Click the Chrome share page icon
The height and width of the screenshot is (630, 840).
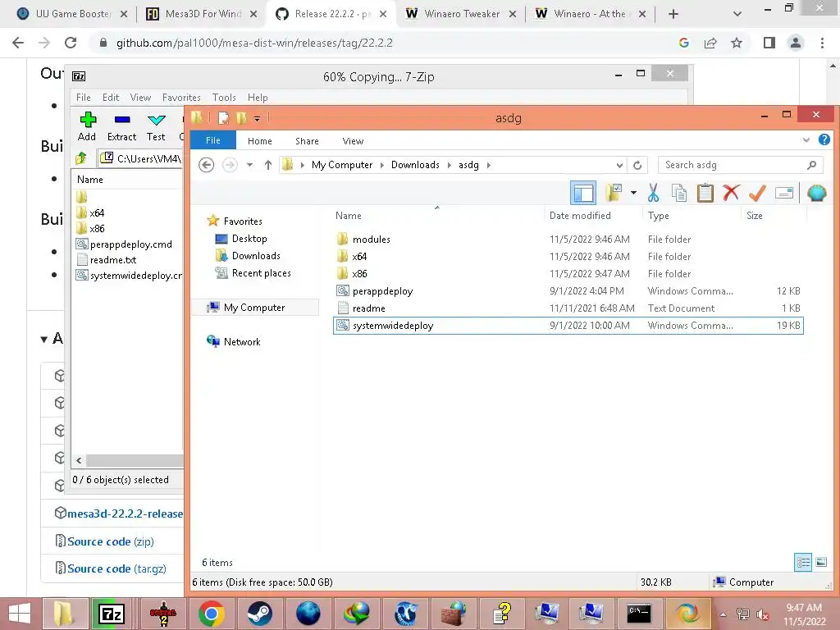[710, 43]
